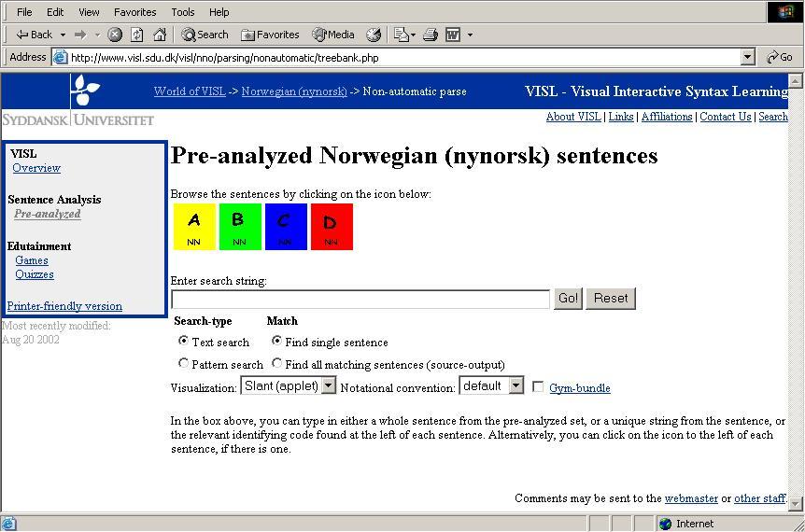Click the Refresh page icon

pos(137,35)
